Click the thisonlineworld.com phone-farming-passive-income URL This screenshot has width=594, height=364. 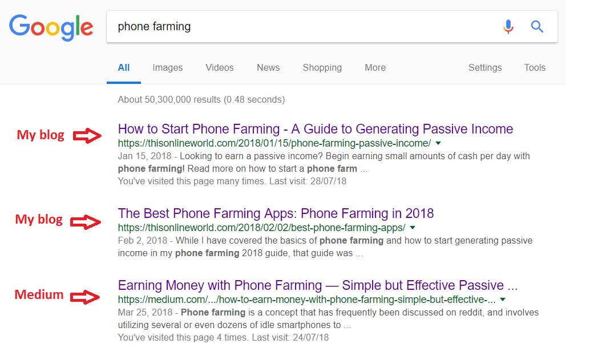pyautogui.click(x=274, y=143)
